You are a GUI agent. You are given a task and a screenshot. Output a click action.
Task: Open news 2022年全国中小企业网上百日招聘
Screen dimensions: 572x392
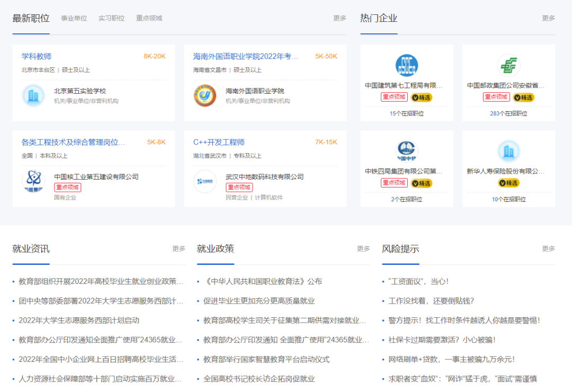point(101,360)
